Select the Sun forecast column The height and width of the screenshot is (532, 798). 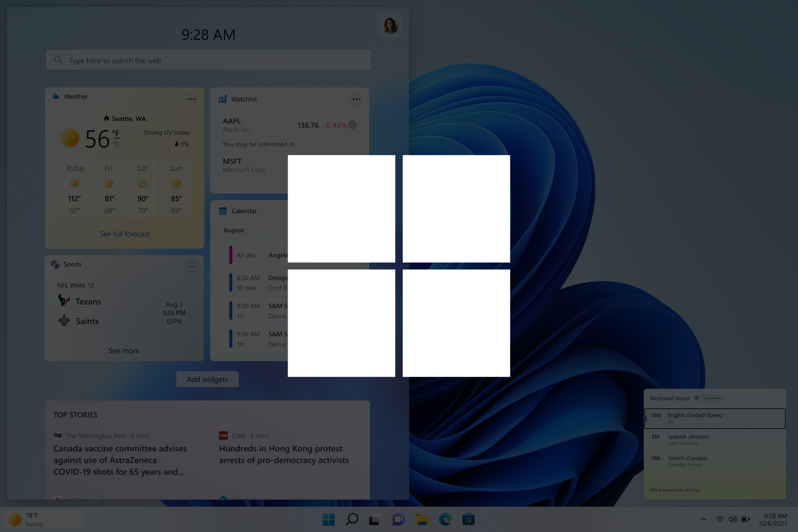pos(176,189)
